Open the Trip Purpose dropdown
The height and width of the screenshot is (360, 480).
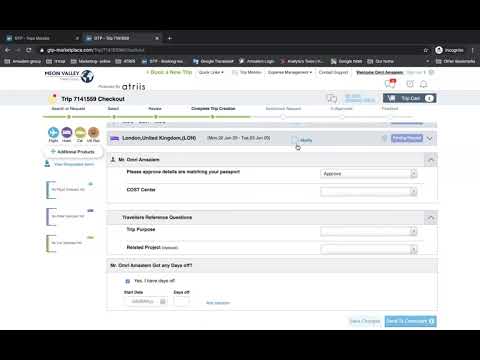368,231
